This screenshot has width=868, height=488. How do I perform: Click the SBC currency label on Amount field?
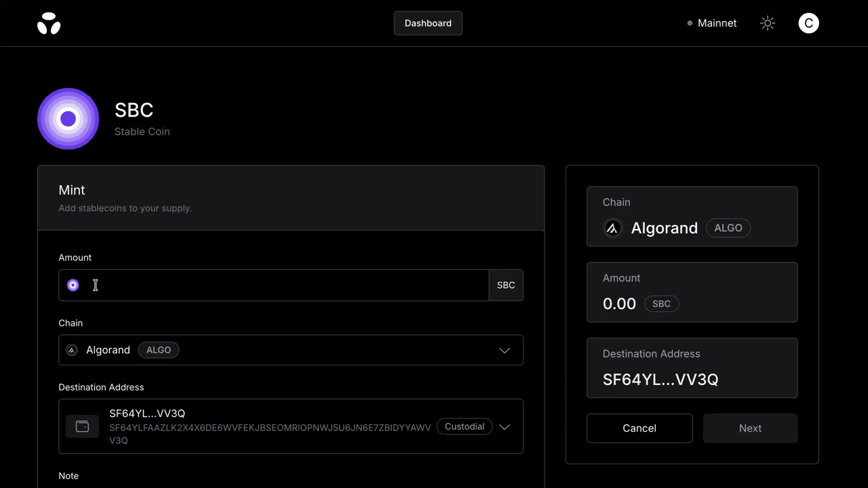pos(506,285)
